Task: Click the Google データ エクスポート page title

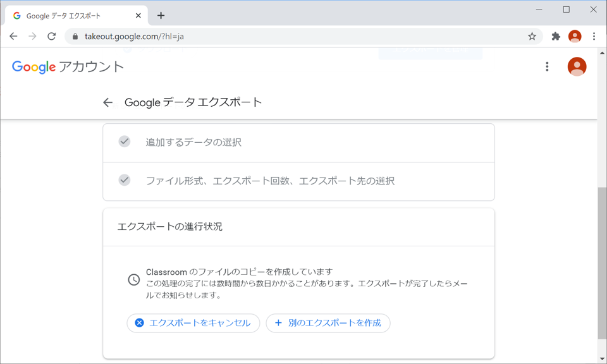Action: pos(193,102)
